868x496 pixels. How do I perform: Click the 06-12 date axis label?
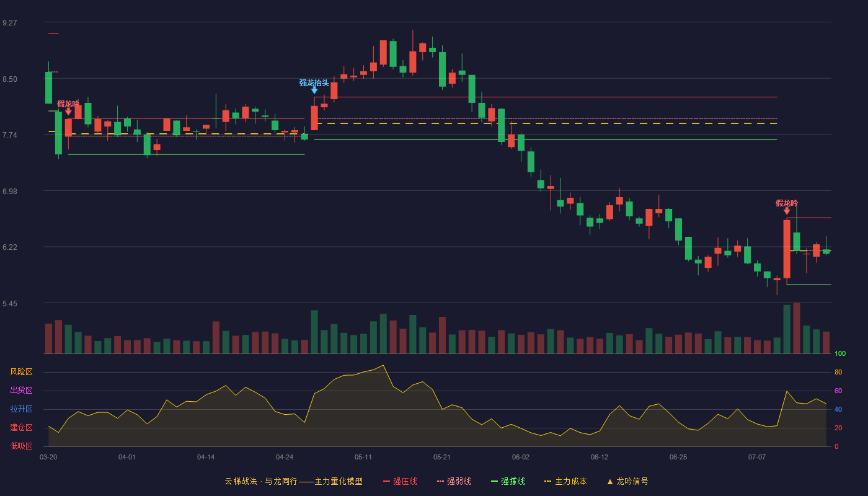click(x=600, y=457)
